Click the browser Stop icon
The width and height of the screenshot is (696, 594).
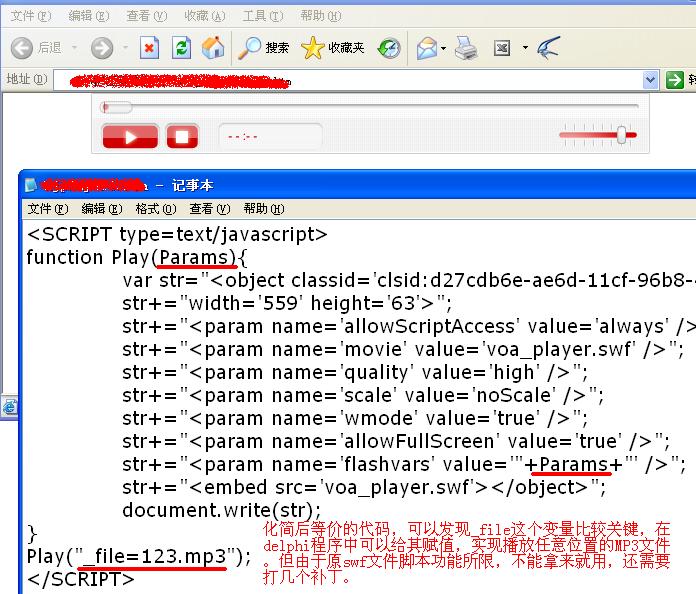click(149, 47)
